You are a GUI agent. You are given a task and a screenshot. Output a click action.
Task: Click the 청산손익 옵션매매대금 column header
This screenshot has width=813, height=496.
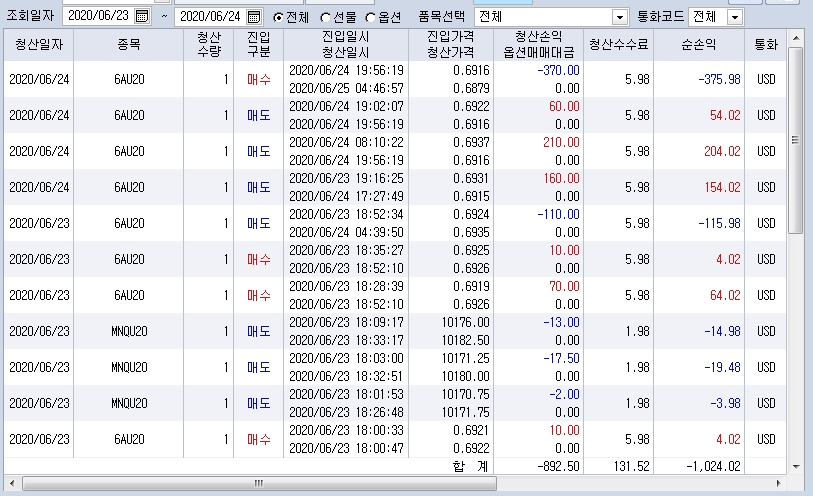click(538, 45)
